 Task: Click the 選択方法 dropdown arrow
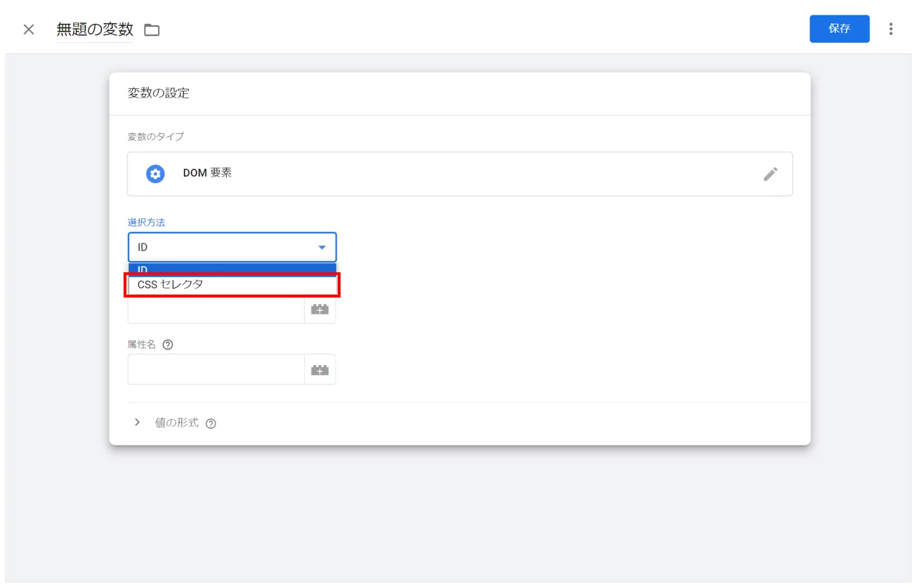pos(322,248)
